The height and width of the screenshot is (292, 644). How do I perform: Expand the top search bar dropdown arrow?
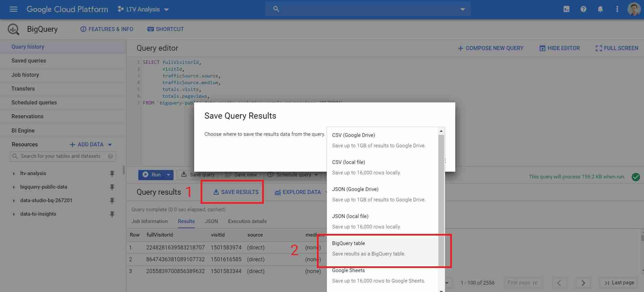click(462, 9)
